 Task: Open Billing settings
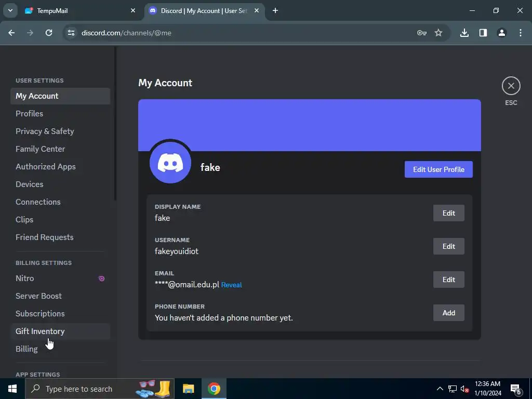60,349
